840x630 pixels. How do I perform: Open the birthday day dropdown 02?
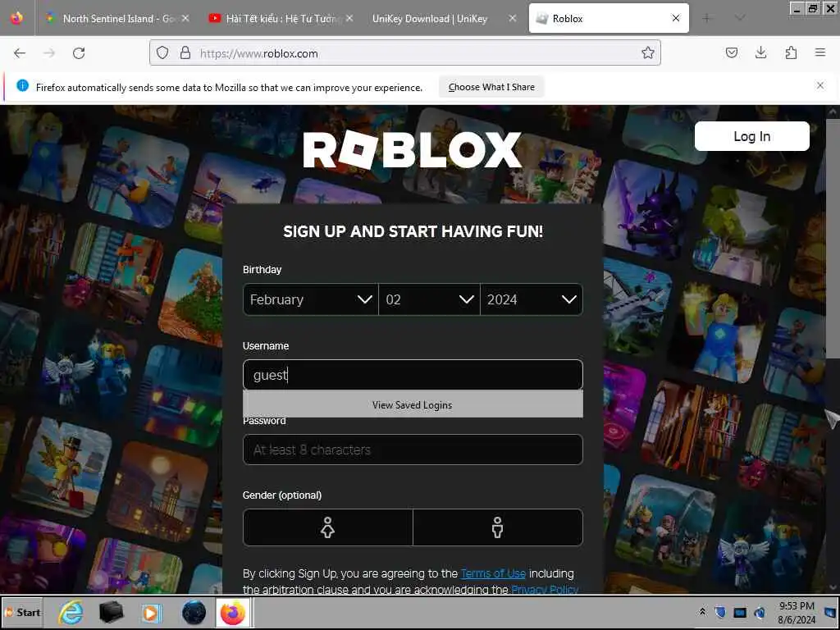(429, 299)
